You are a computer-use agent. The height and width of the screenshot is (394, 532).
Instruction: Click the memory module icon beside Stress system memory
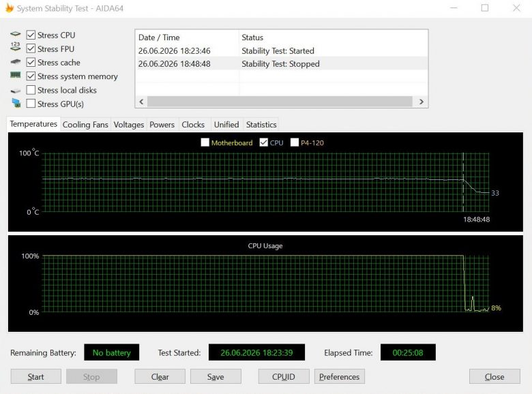coord(15,75)
